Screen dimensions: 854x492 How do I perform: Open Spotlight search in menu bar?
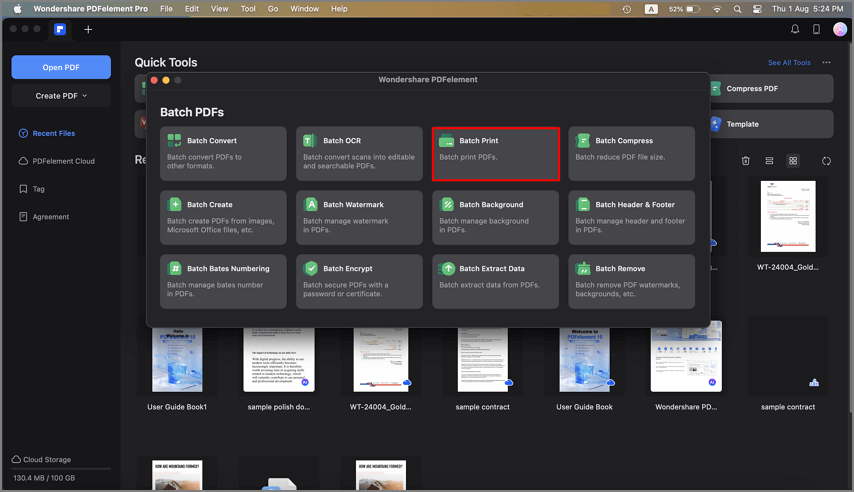[x=737, y=9]
